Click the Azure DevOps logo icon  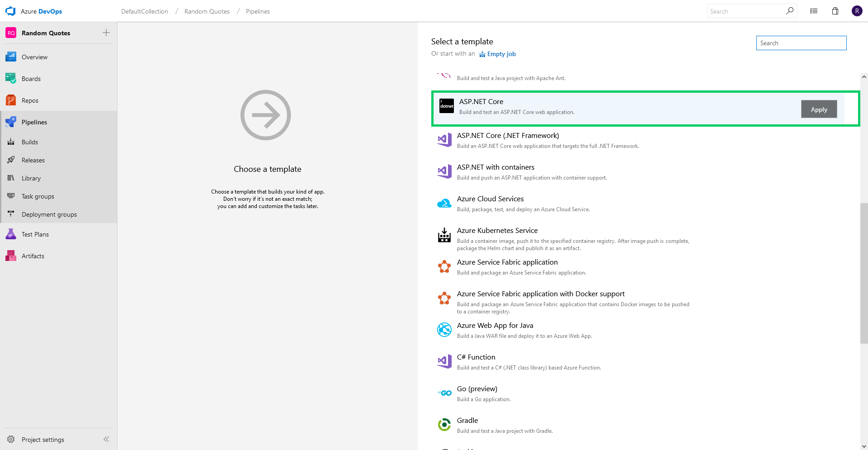click(10, 11)
